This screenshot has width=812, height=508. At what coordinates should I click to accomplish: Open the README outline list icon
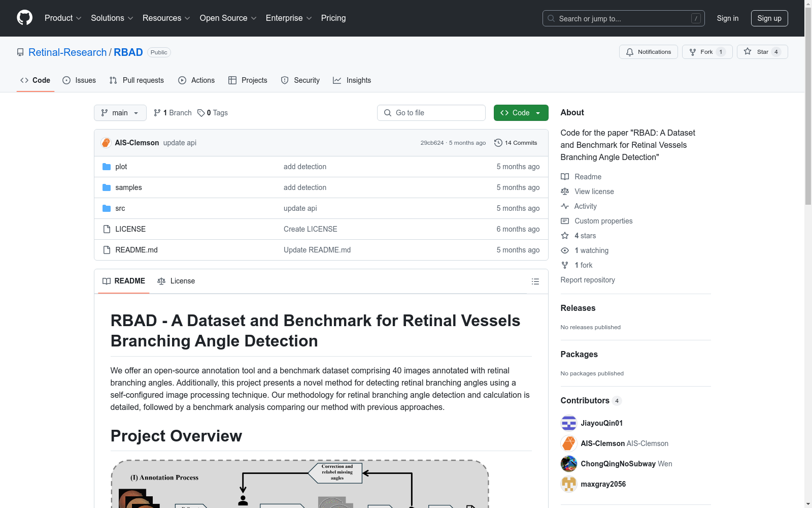point(535,281)
